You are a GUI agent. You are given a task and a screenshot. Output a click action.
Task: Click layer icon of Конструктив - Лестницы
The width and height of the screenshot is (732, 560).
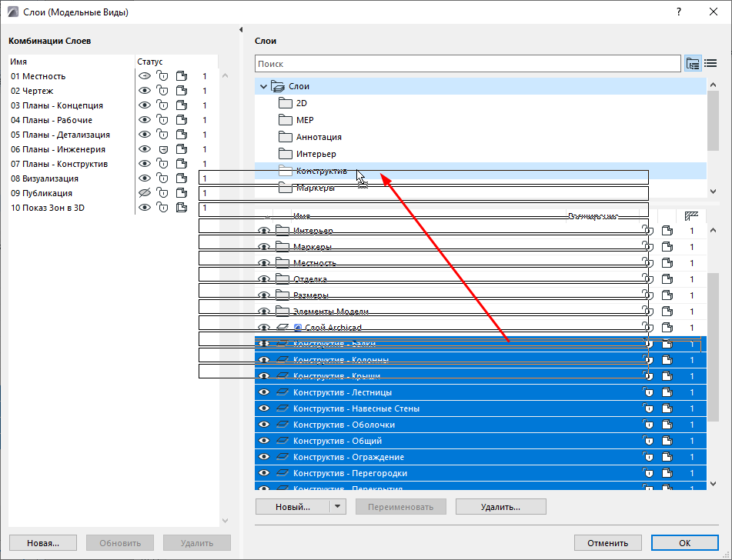(x=282, y=392)
